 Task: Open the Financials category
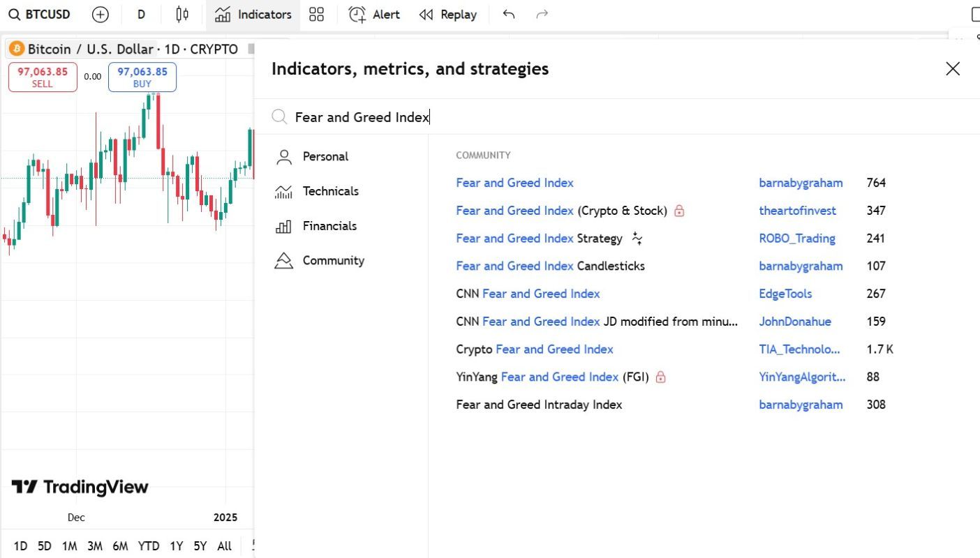coord(316,226)
